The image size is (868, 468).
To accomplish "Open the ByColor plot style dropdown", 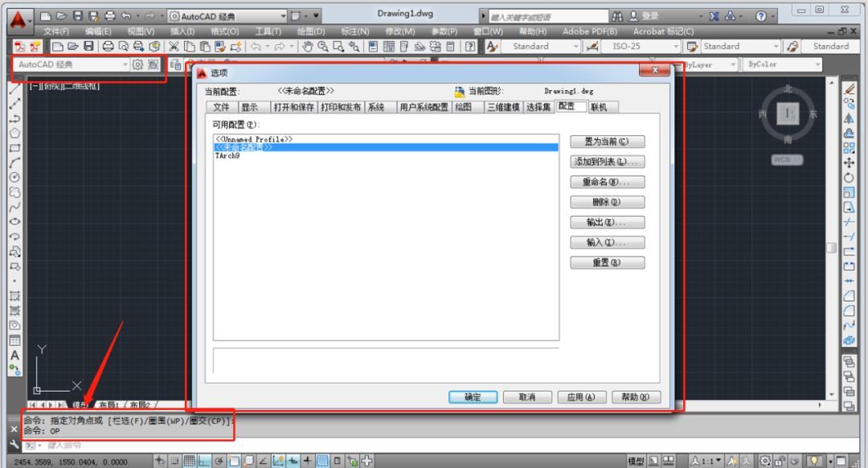I will tap(782, 65).
